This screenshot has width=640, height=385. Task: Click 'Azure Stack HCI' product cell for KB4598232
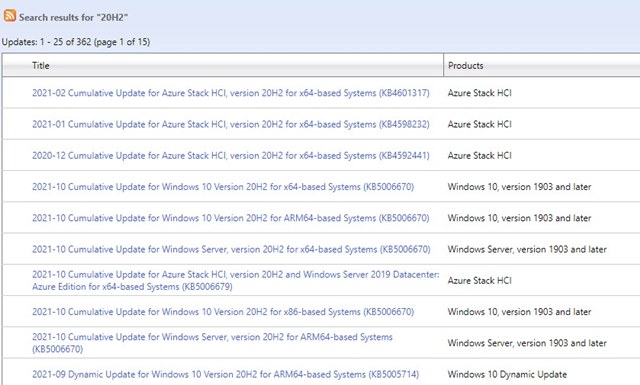(480, 124)
